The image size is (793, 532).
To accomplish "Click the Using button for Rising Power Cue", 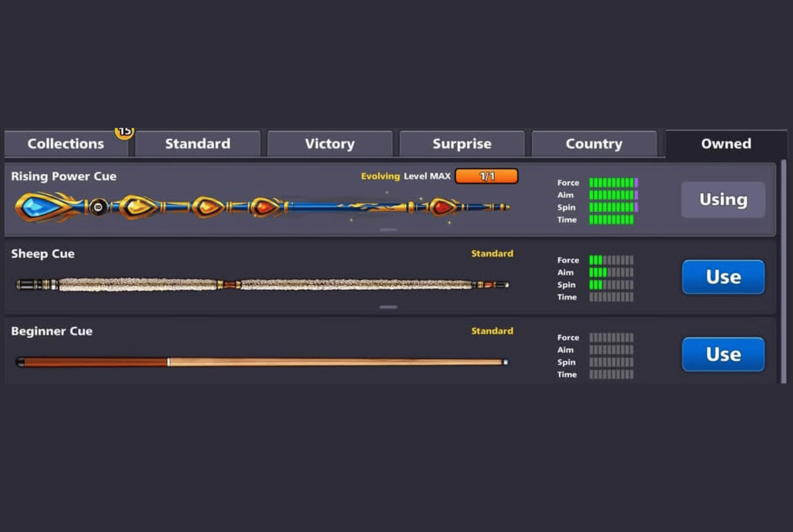I will [x=723, y=200].
